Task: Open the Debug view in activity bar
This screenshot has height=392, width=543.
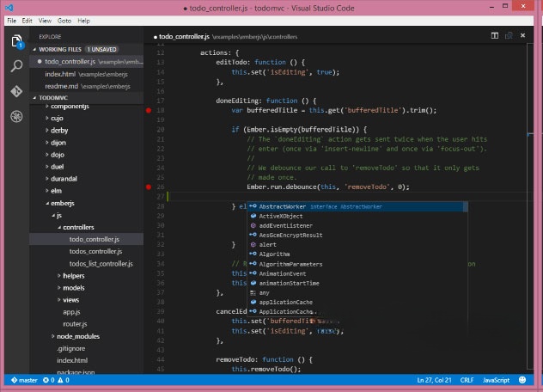Action: pyautogui.click(x=16, y=116)
